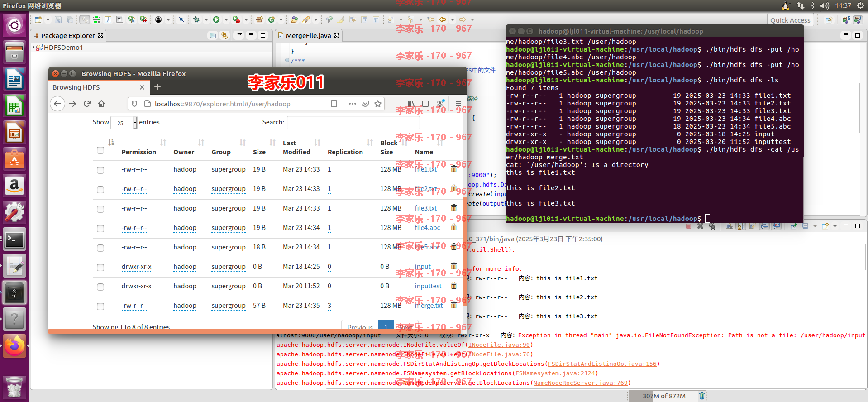Tick the inputtest directory row checkbox
Image resolution: width=868 pixels, height=402 pixels.
coord(100,287)
